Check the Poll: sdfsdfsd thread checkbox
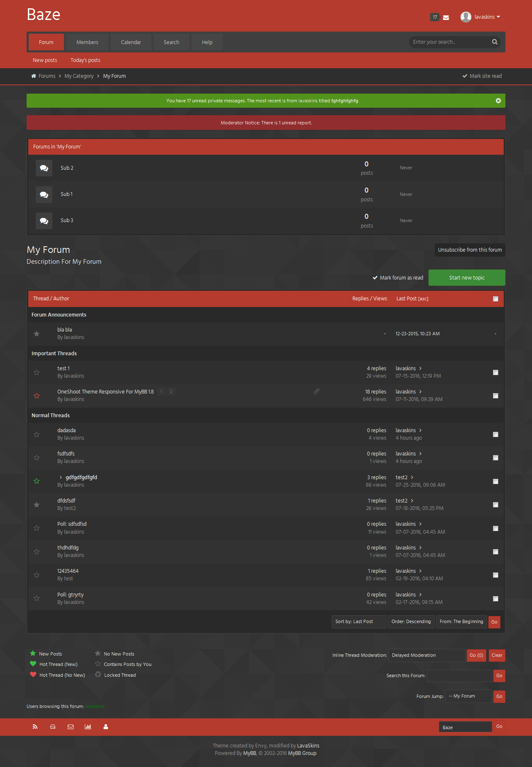532x767 pixels. (495, 528)
